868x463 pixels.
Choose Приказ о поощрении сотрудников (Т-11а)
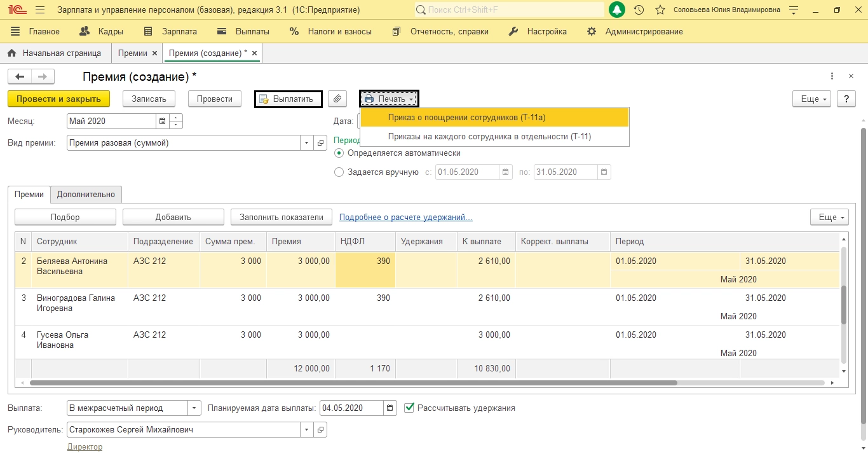coord(466,118)
